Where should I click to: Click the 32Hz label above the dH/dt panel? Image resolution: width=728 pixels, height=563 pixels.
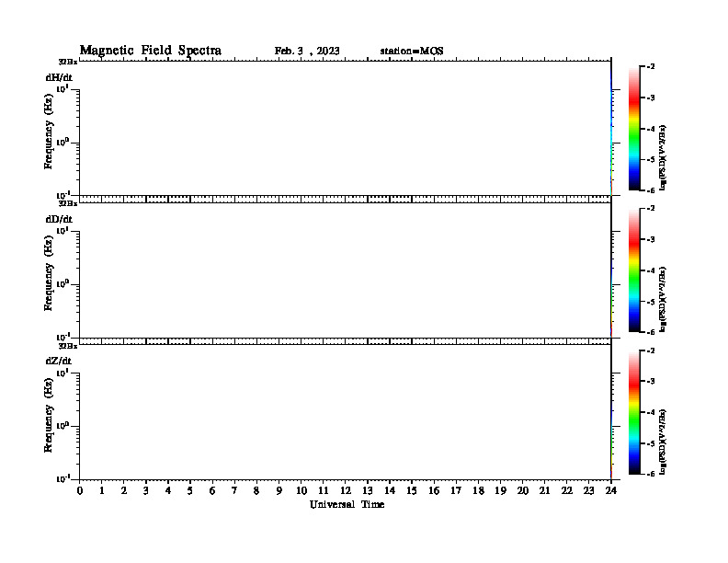68,62
